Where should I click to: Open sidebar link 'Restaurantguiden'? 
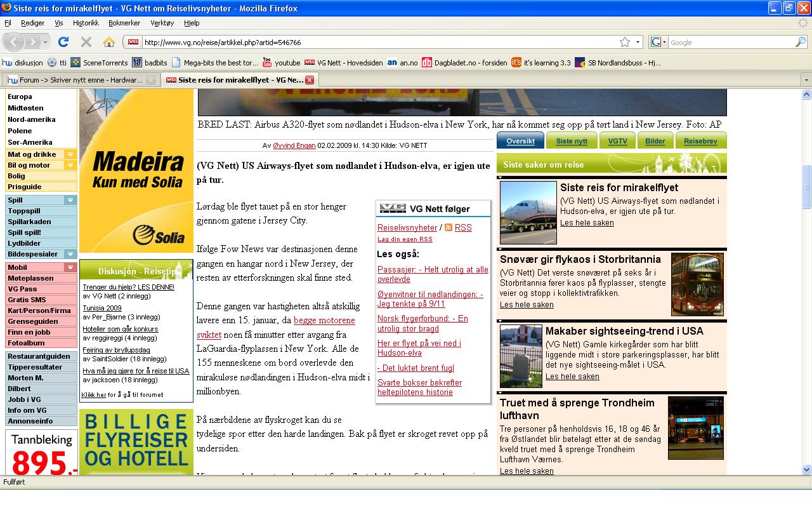[x=41, y=356]
